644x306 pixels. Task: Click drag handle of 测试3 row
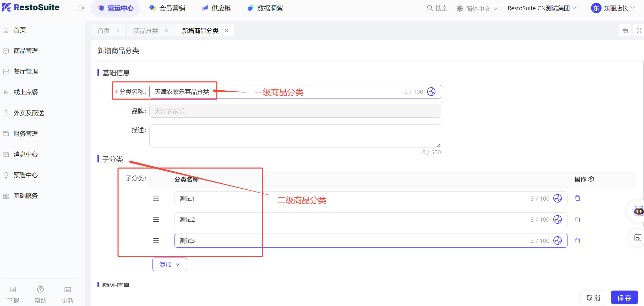coord(156,241)
